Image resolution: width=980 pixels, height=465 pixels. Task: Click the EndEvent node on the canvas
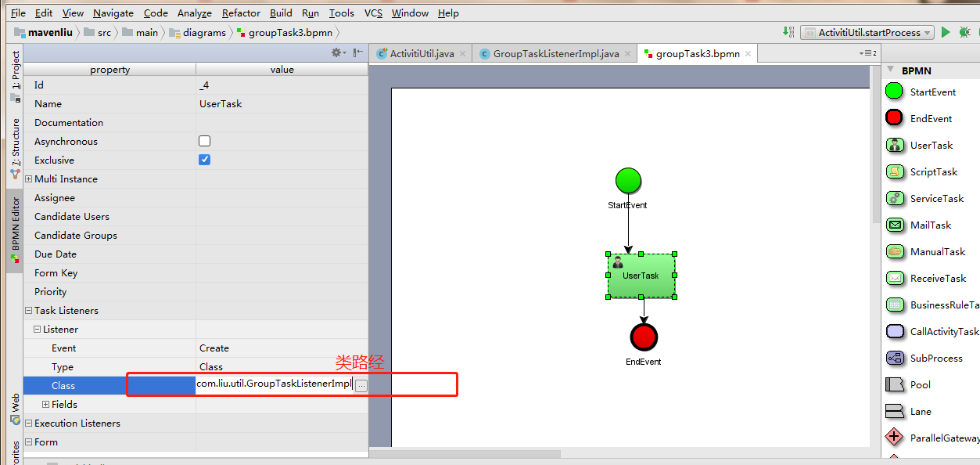coord(644,337)
